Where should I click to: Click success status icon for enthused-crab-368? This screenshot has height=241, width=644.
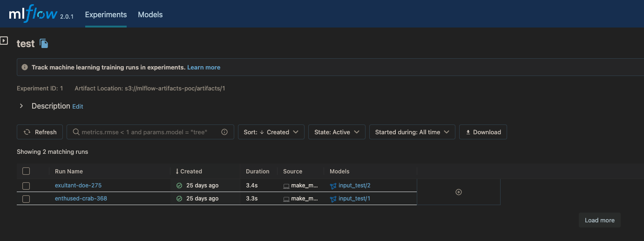click(179, 199)
